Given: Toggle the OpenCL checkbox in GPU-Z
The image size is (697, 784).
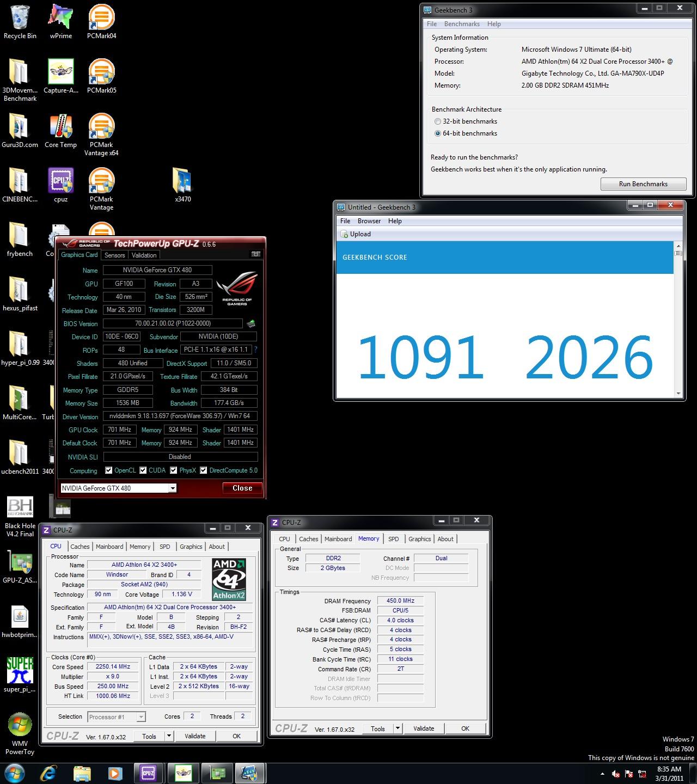Looking at the screenshot, I should (109, 470).
